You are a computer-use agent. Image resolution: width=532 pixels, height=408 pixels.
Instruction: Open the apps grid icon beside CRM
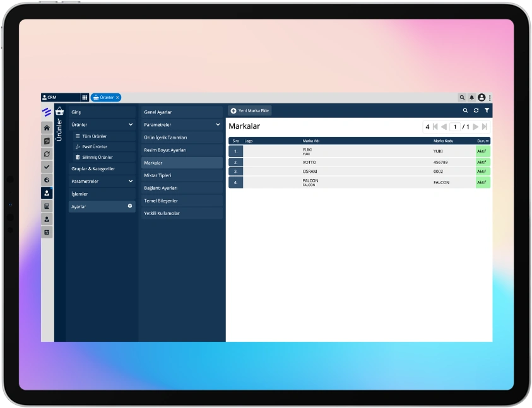click(85, 98)
